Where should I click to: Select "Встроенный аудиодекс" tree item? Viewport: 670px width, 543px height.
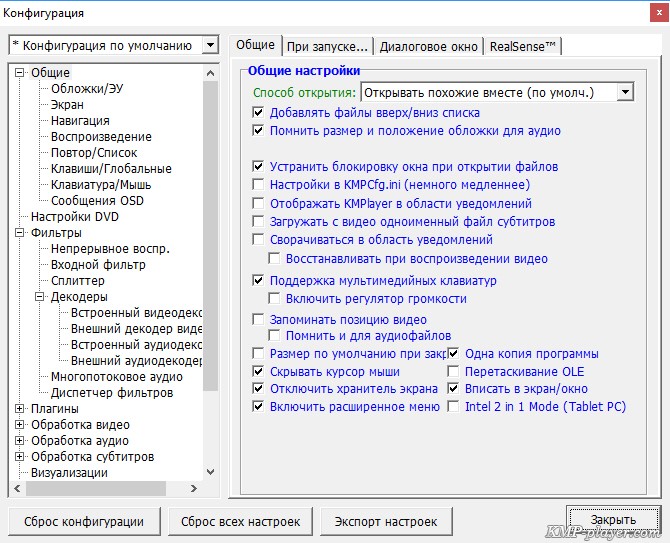[136, 345]
